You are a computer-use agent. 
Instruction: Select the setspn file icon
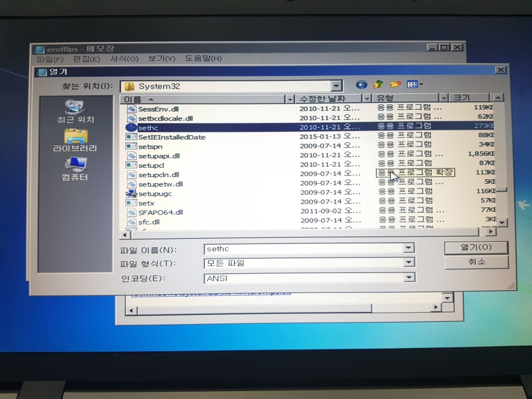pos(131,146)
